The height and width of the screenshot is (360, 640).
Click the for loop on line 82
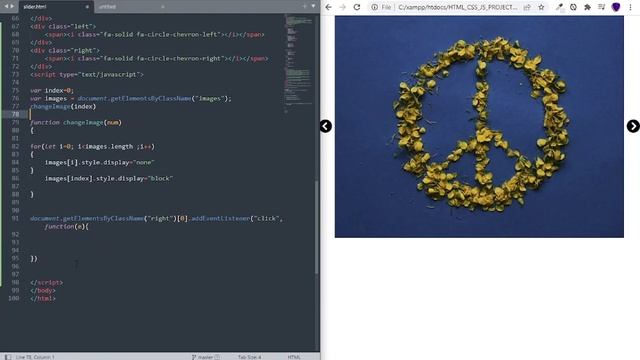tap(92, 147)
